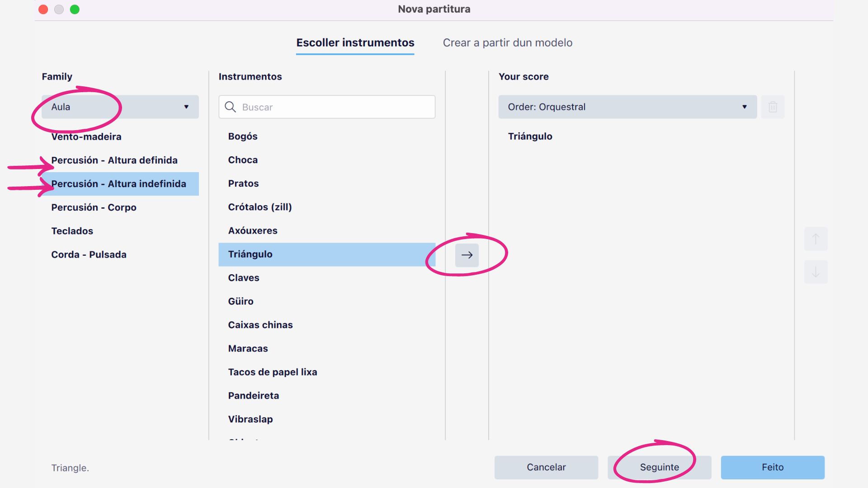
Task: Switch to Crear a partir dun modelo tab
Action: 507,43
